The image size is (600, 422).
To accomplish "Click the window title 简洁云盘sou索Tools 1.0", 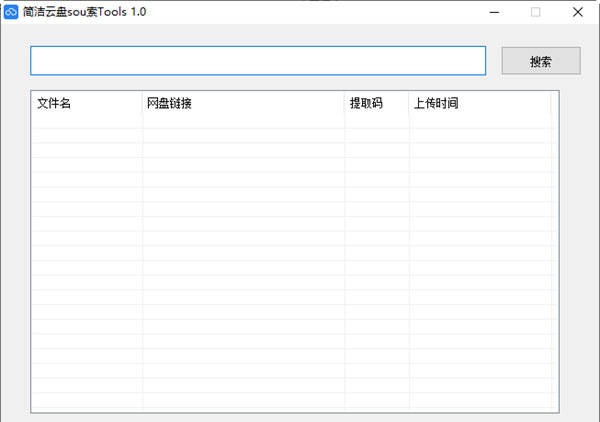I will click(x=84, y=12).
